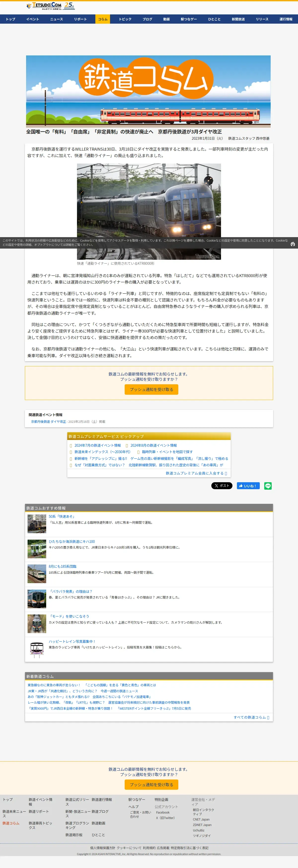Viewport: 298px width, 868px height.
Task: Go to イベント navigation item
Action: click(33, 19)
